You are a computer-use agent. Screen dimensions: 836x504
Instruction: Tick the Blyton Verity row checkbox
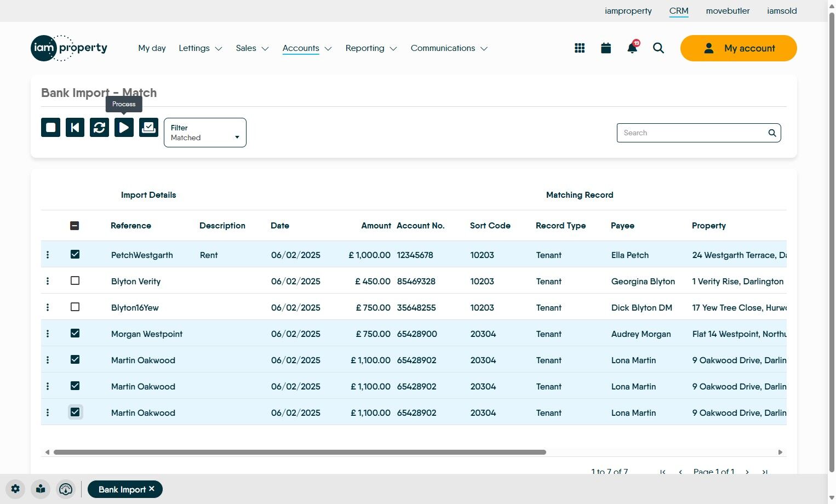75,281
